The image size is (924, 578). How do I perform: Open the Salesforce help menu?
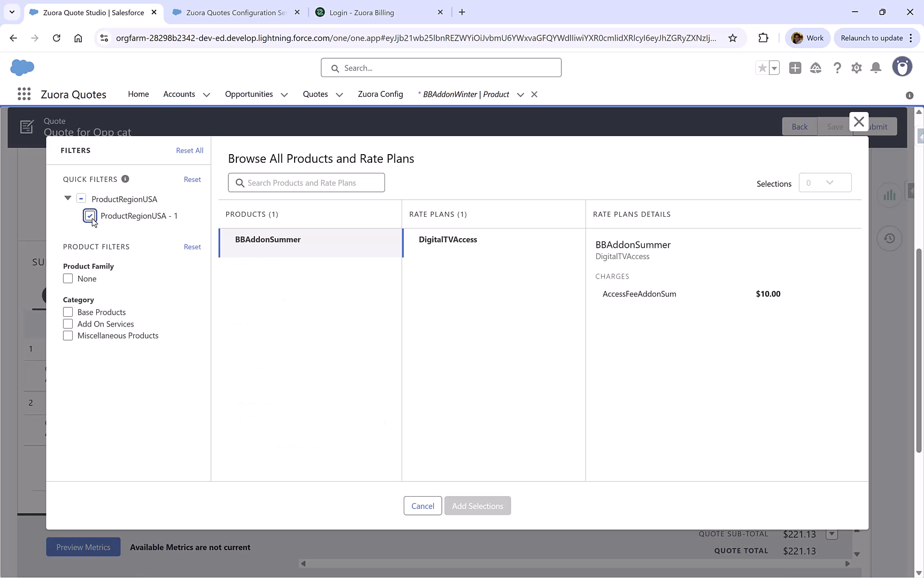pos(837,67)
